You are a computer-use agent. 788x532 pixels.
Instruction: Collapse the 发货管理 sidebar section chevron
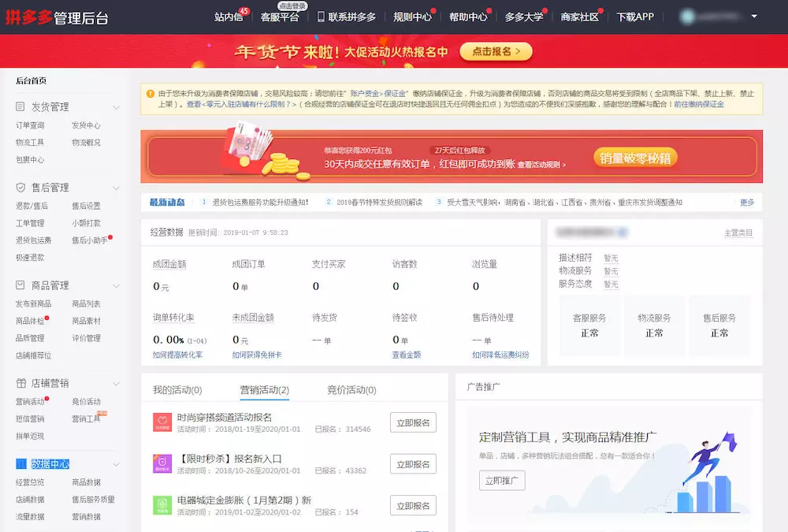click(116, 107)
